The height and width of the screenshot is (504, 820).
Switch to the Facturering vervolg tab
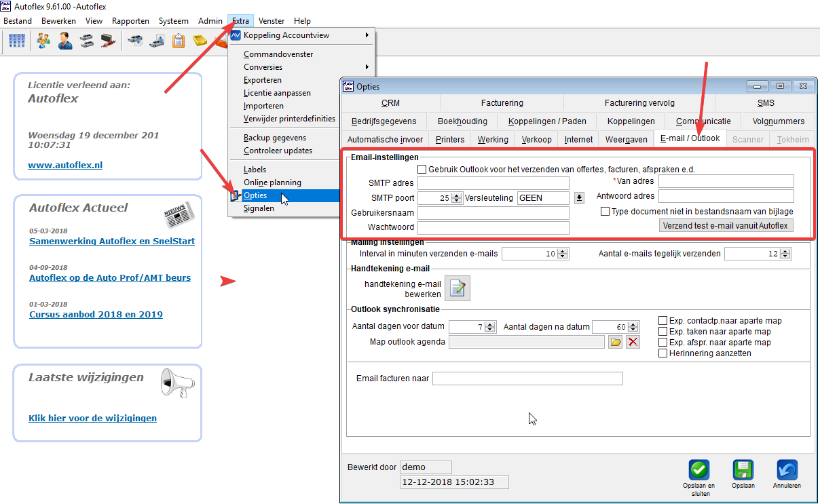click(639, 103)
